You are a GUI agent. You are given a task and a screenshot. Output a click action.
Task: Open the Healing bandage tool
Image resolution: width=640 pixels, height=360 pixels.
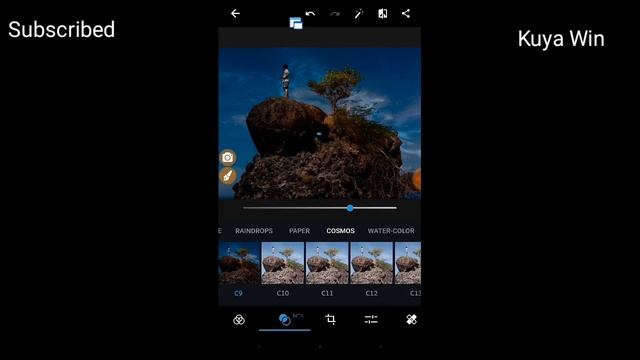(x=411, y=319)
